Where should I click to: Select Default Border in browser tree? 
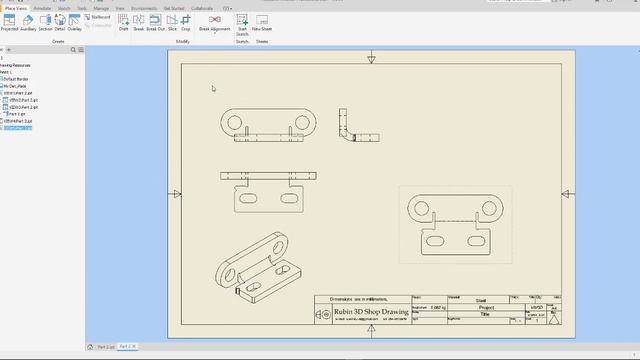[x=15, y=79]
